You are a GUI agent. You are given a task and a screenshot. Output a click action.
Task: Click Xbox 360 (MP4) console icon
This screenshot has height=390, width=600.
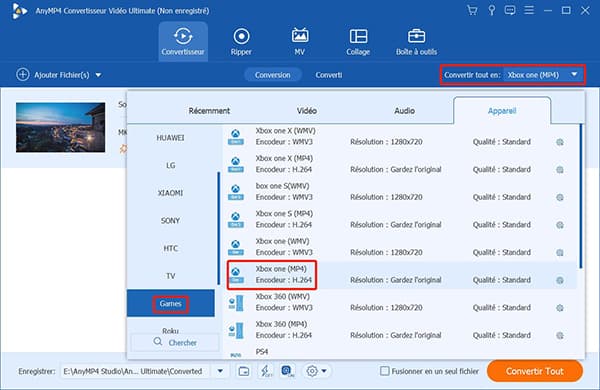pos(236,331)
